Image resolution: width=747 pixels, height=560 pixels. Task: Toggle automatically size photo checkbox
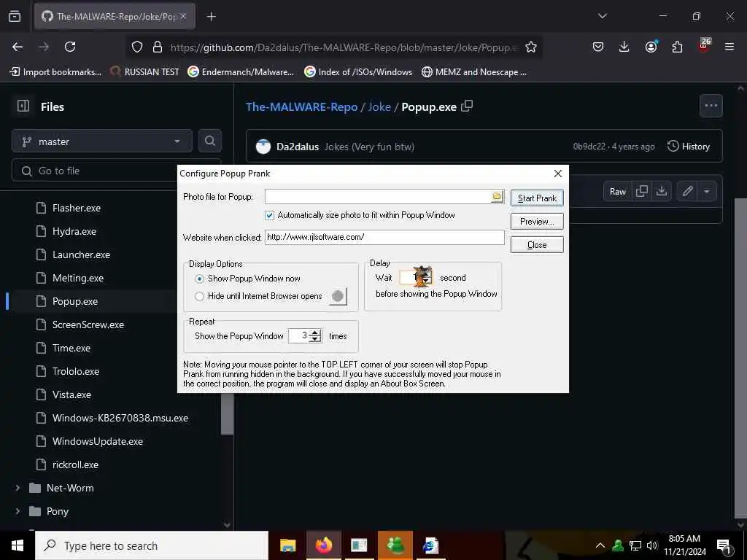[x=270, y=215]
